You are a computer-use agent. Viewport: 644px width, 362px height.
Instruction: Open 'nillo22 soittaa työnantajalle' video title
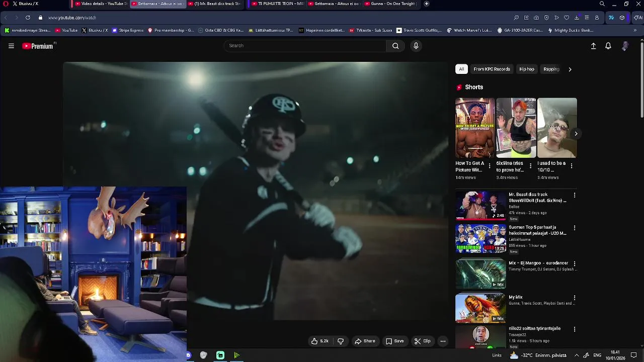coord(534,328)
